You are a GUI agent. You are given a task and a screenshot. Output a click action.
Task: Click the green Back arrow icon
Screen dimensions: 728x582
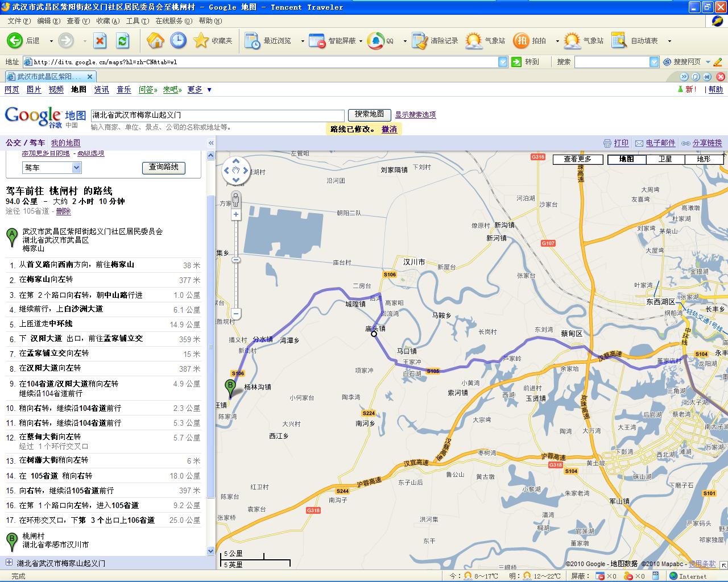pyautogui.click(x=14, y=40)
